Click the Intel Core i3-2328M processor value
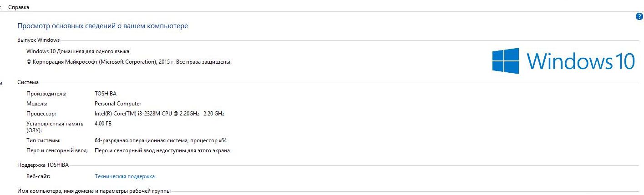This screenshot has height=195, width=644. [x=159, y=114]
